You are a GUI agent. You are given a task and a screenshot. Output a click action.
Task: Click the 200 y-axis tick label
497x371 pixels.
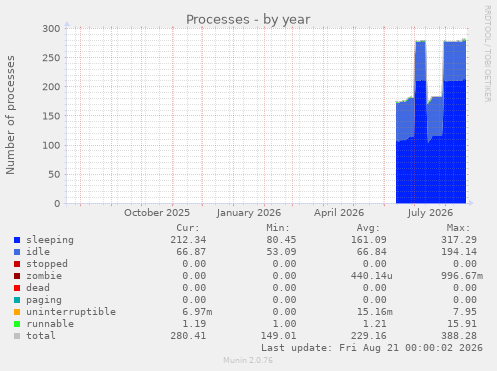(x=51, y=87)
